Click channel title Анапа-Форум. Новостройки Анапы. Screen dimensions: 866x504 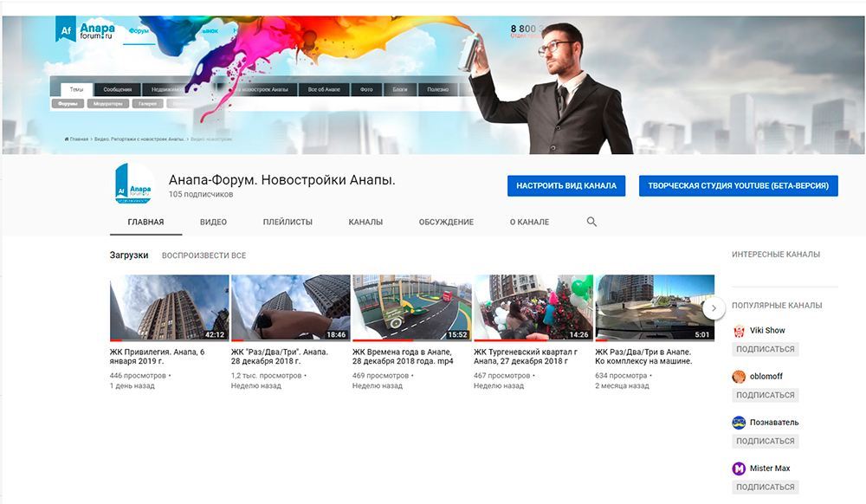tap(281, 180)
